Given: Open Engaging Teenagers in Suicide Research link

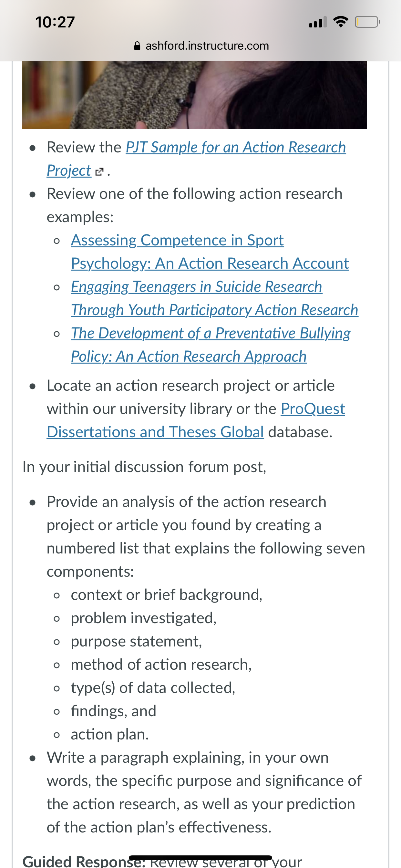Looking at the screenshot, I should pyautogui.click(x=196, y=287).
